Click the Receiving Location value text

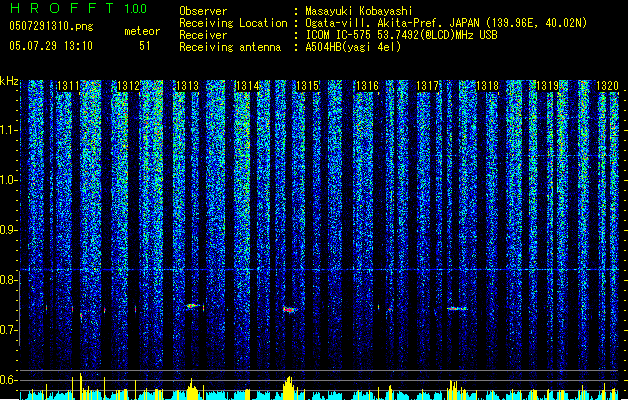coord(446,23)
